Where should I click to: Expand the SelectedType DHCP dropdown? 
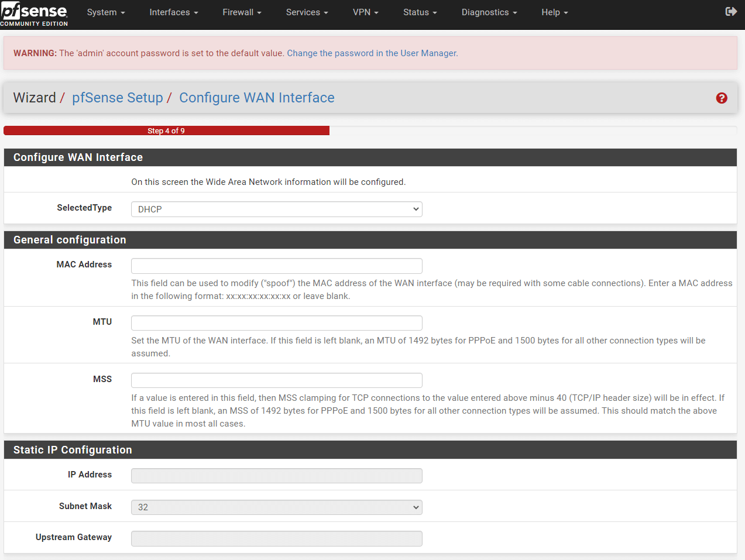(x=276, y=209)
